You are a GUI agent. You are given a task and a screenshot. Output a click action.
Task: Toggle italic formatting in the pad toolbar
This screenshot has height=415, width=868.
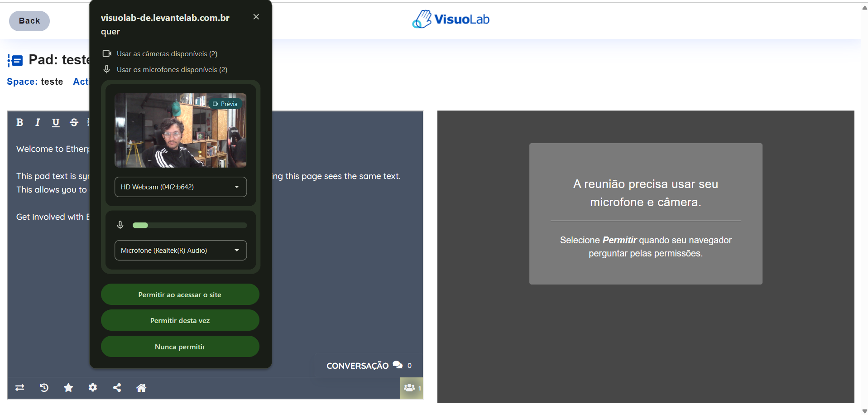[x=38, y=122]
